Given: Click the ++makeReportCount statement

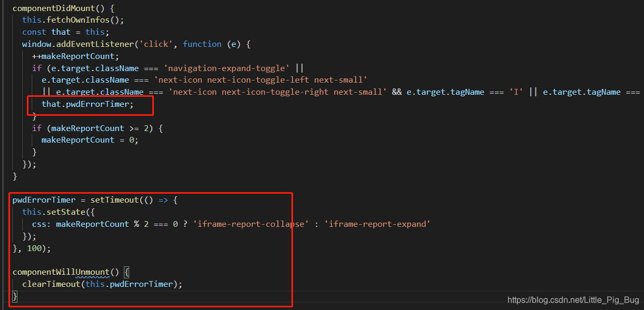Looking at the screenshot, I should coord(75,56).
